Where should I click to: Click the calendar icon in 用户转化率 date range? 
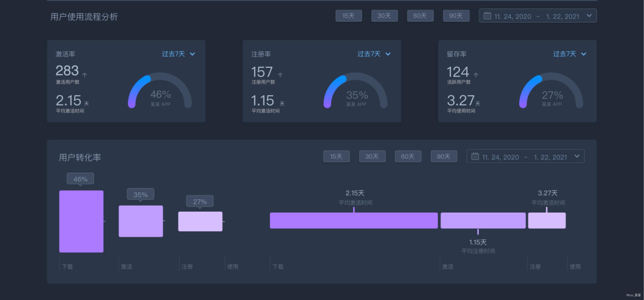point(475,156)
